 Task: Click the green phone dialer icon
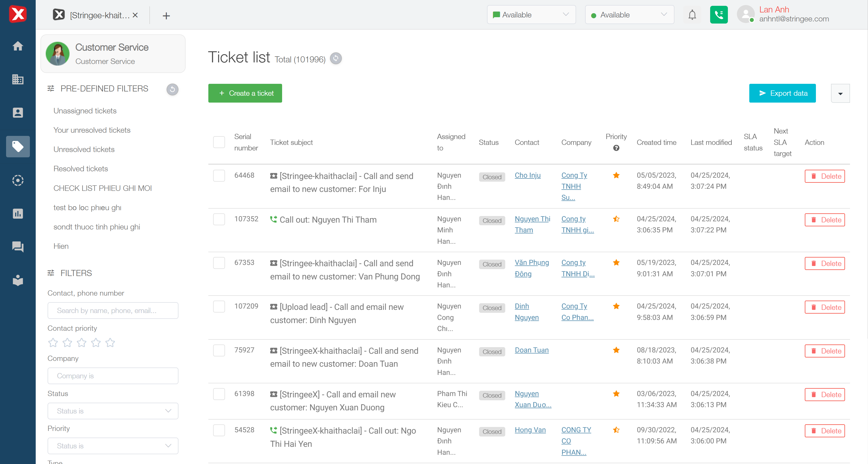pyautogui.click(x=718, y=15)
